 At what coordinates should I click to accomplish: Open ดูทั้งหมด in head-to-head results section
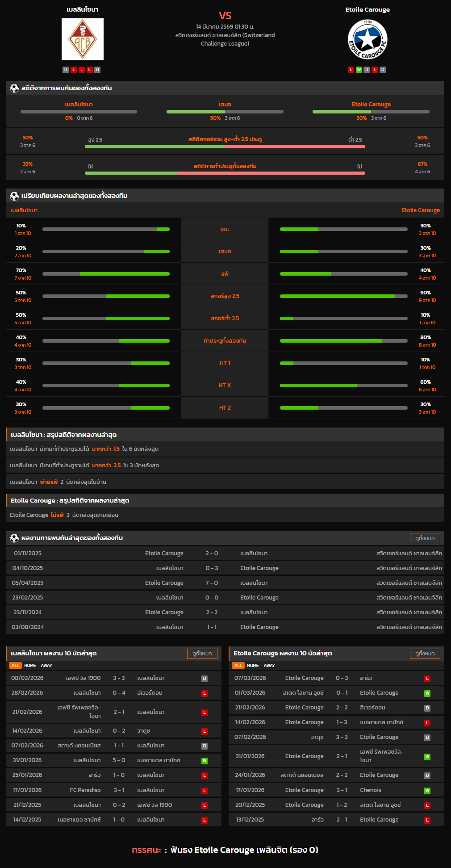click(425, 538)
